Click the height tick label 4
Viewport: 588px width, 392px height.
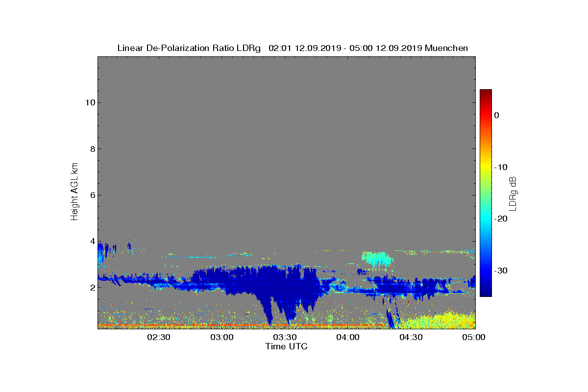(92, 241)
